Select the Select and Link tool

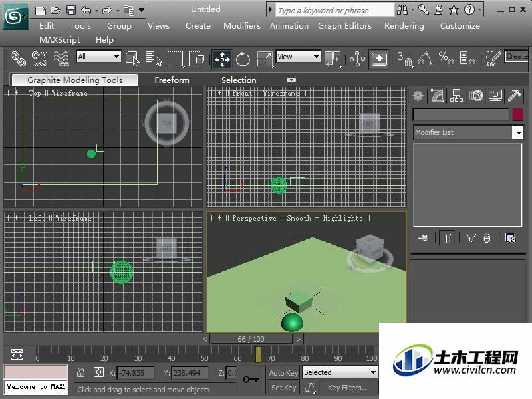tap(18, 59)
